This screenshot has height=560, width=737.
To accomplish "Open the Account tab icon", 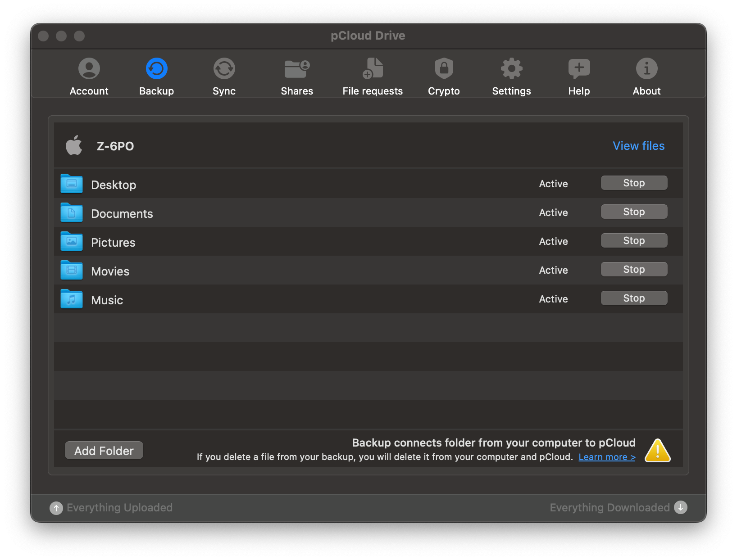I will click(x=89, y=69).
